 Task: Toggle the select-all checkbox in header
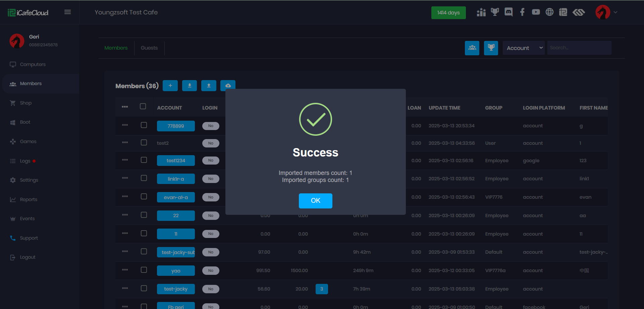(x=143, y=107)
